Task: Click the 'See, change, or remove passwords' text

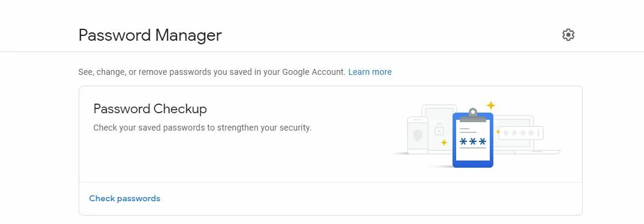Action: [212, 72]
